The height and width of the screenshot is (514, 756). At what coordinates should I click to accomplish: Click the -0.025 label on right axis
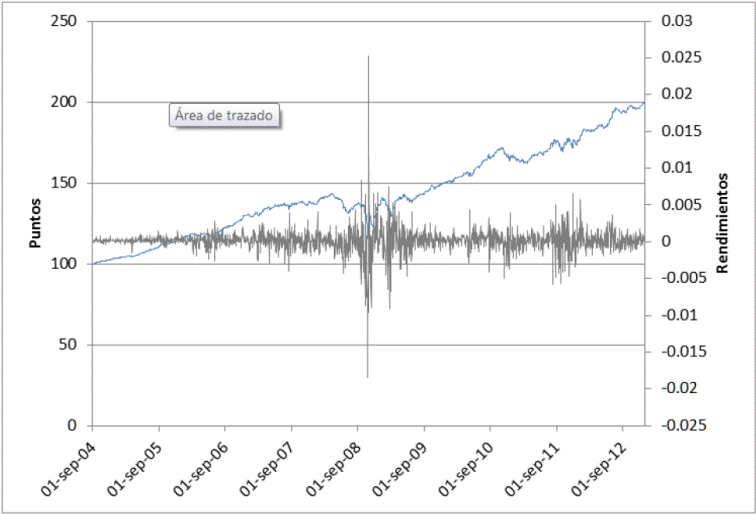tap(679, 425)
